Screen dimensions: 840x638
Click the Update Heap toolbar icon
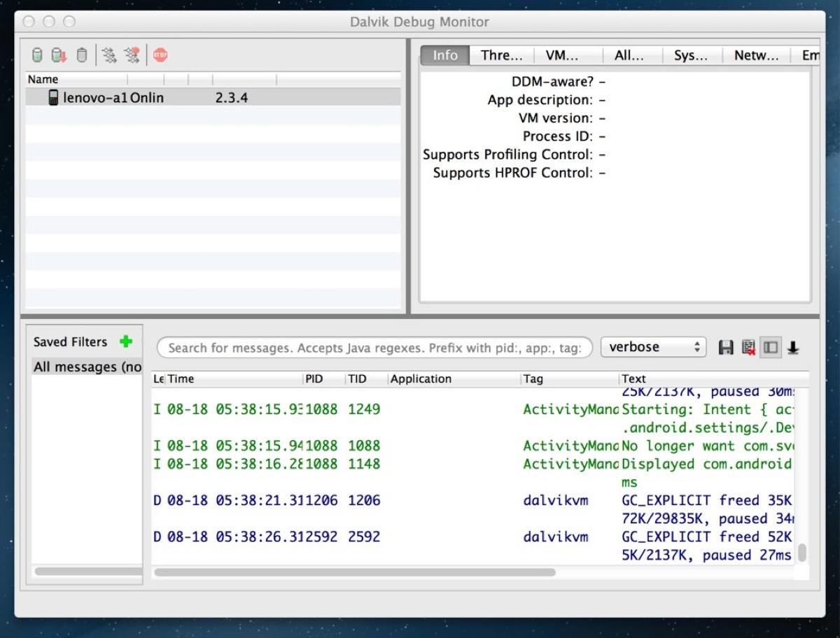point(37,55)
